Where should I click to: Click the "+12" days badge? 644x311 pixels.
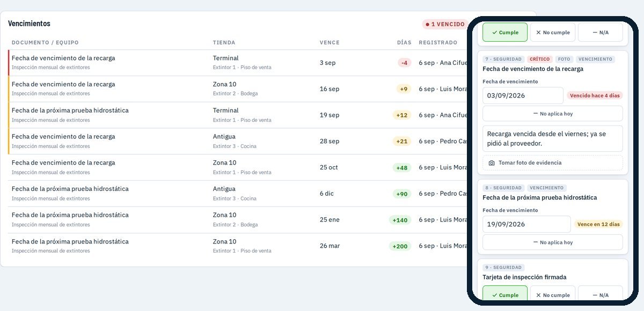click(402, 115)
